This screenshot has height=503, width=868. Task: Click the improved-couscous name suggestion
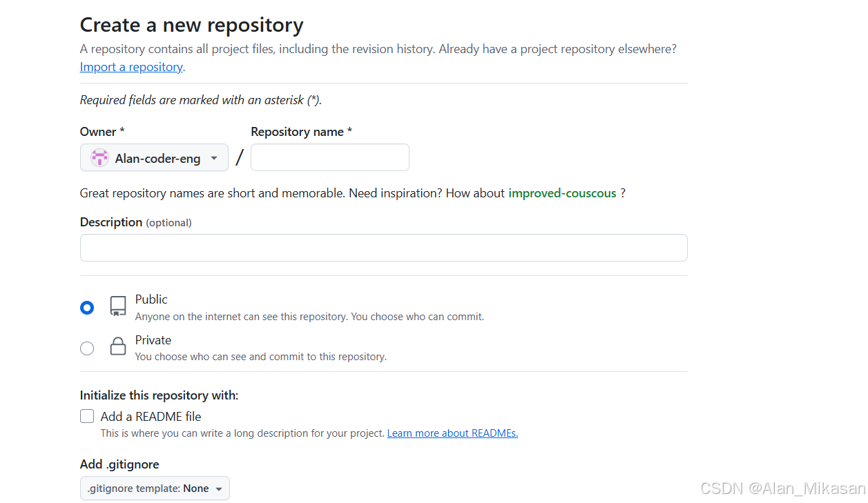[562, 193]
